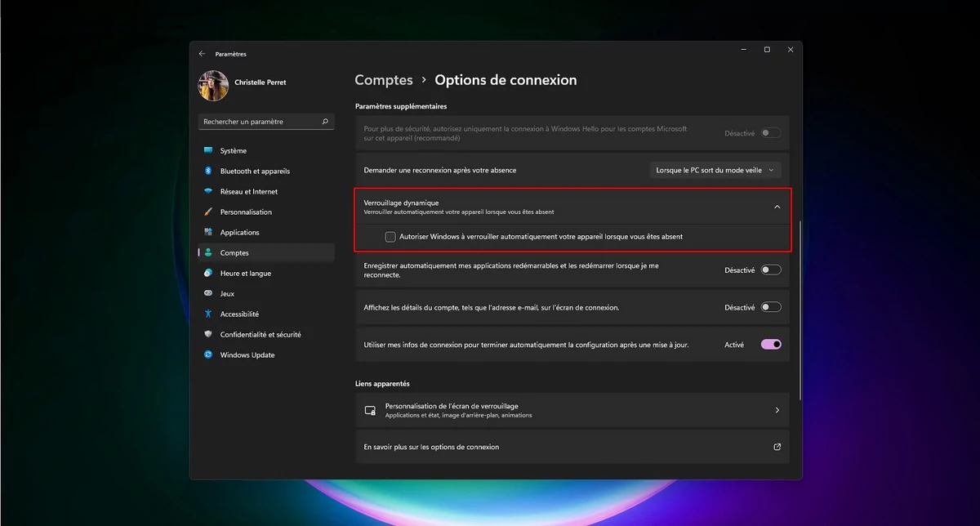Click the Personnalisation paintbrush icon
Viewport: 980px width, 526px height.
click(208, 212)
